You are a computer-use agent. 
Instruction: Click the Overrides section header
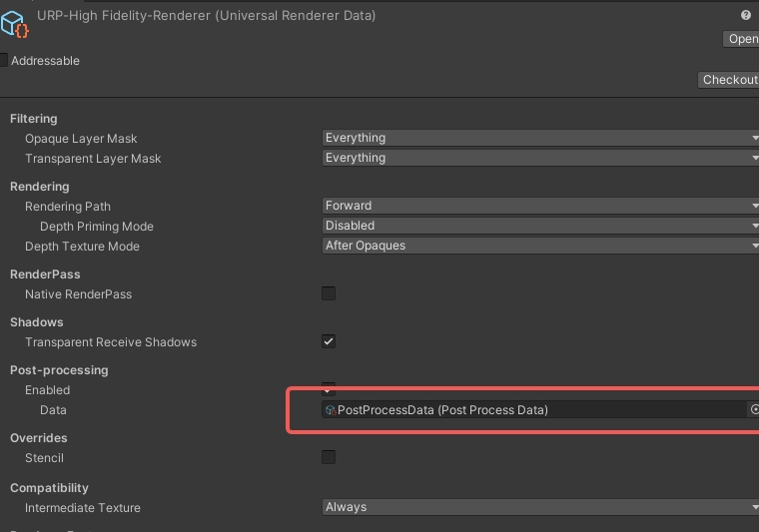coord(39,438)
